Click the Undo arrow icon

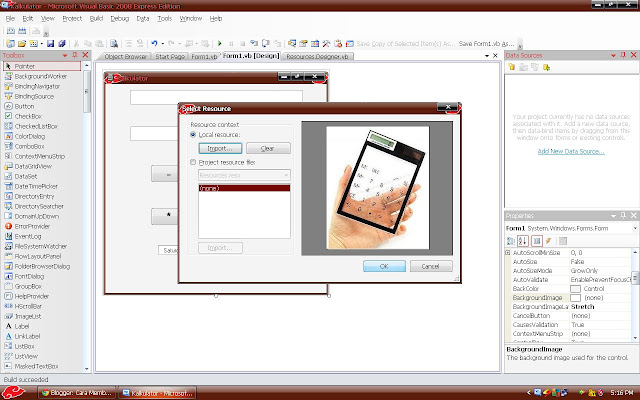pyautogui.click(x=154, y=43)
